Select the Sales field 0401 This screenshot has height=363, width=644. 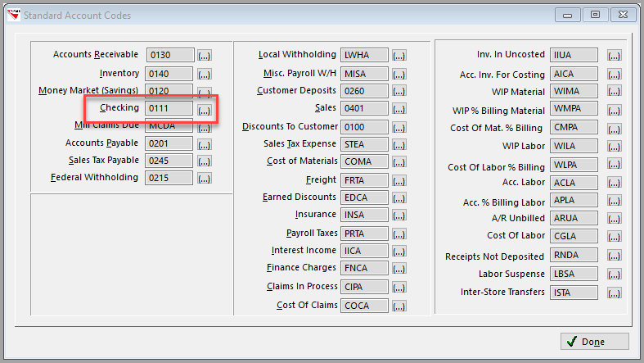click(364, 108)
